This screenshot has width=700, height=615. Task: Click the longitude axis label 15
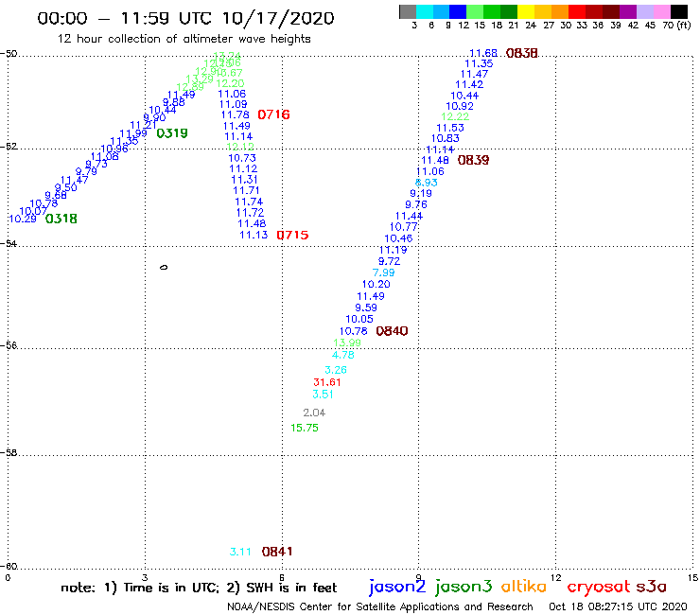[692, 578]
